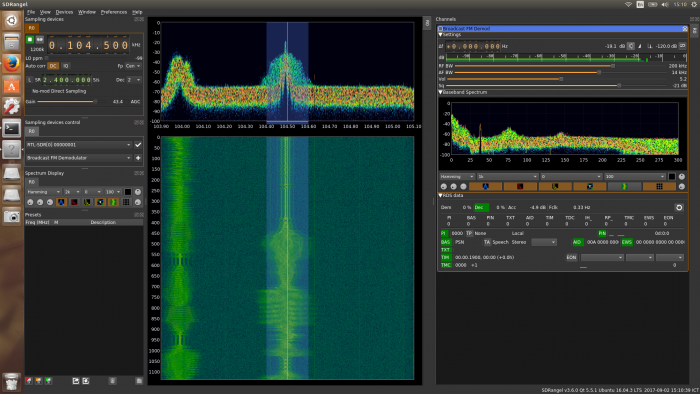This screenshot has height=394, width=700.
Task: Toggle grid display in the Spectrum Display panel
Action: point(126,202)
